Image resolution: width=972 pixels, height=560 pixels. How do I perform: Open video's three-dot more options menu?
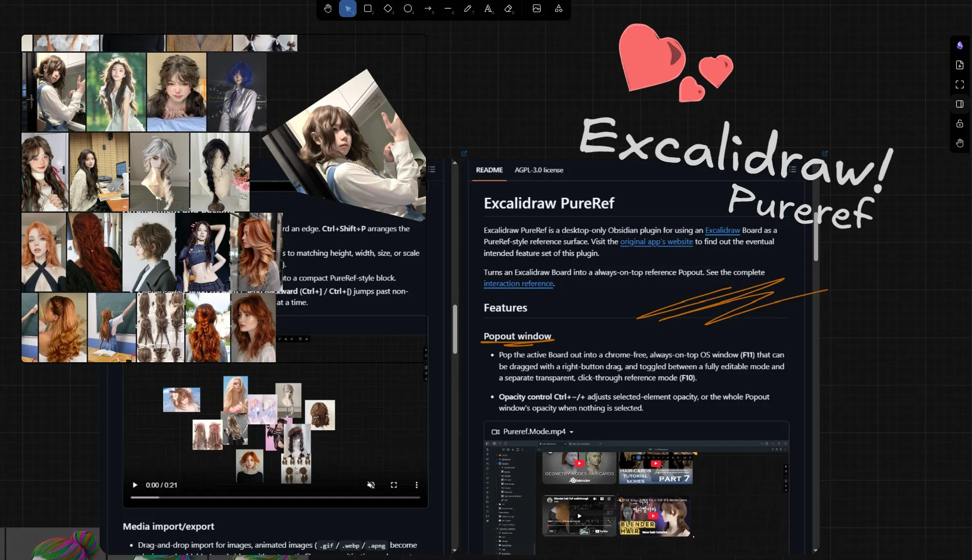(417, 485)
